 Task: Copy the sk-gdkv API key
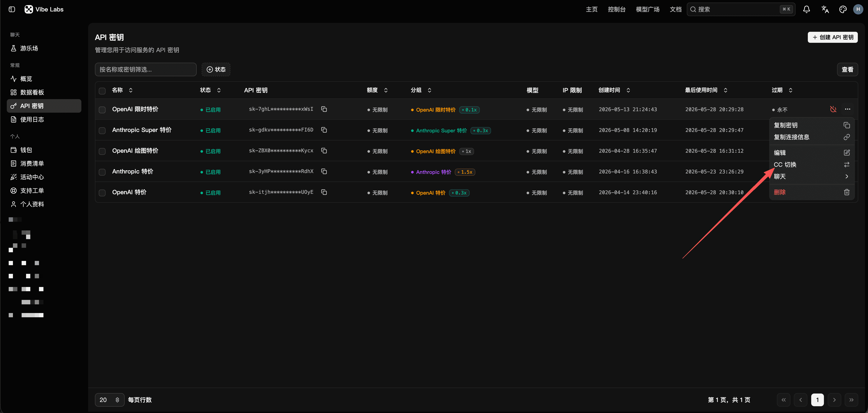pyautogui.click(x=324, y=130)
